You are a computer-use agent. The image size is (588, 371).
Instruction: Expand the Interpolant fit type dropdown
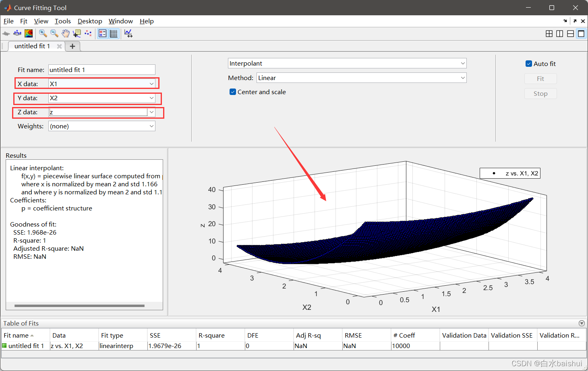click(x=347, y=63)
